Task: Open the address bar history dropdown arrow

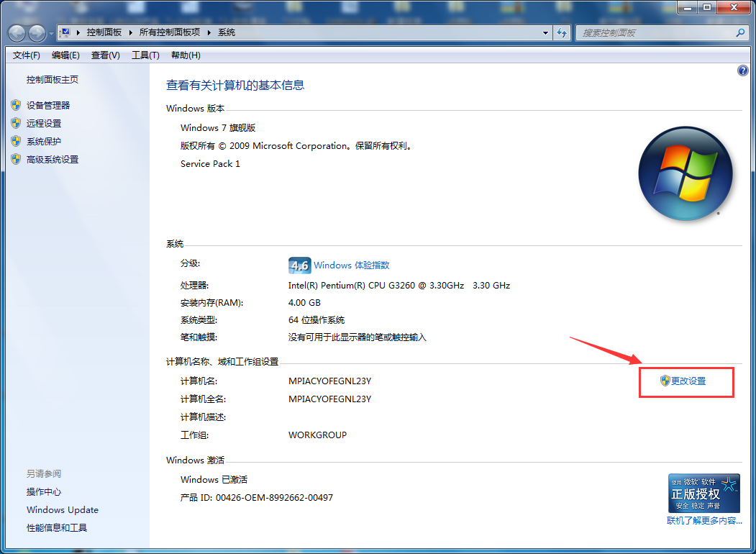Action: tap(545, 32)
